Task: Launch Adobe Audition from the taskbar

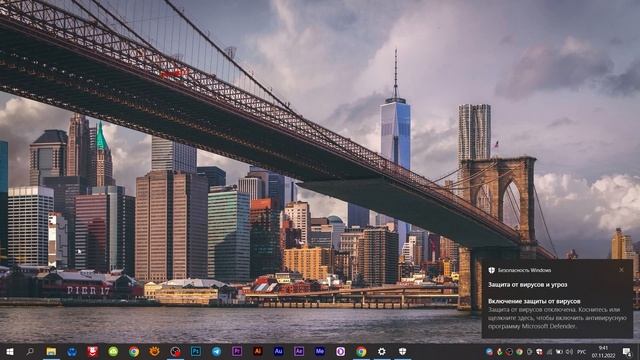Action: 278,351
